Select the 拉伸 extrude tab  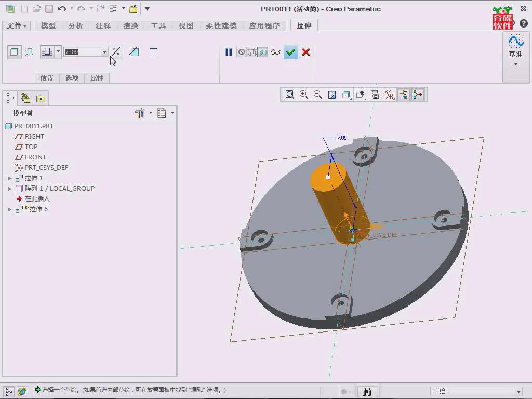click(x=303, y=26)
